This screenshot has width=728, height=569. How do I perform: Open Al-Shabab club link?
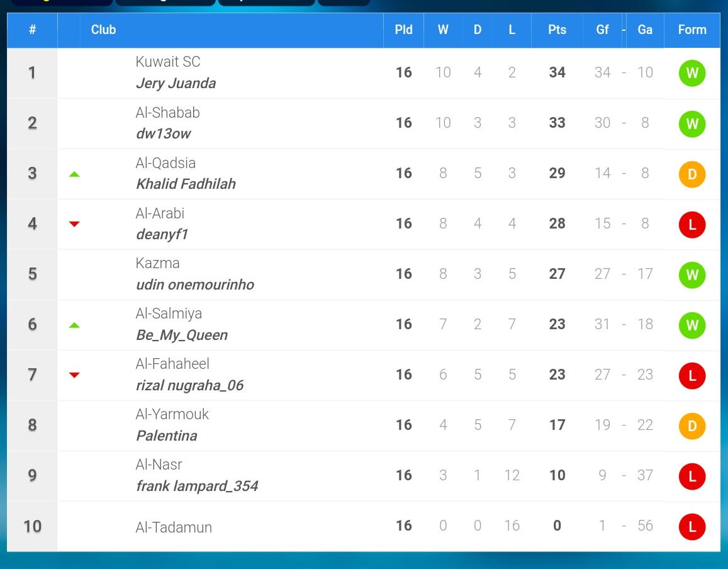(x=167, y=113)
